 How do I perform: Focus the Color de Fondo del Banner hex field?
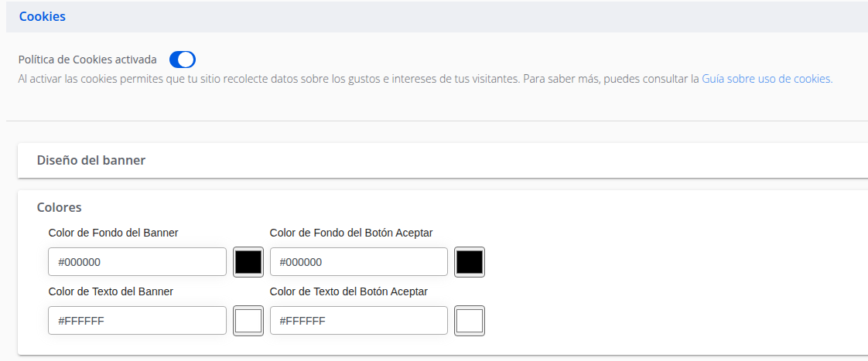(x=137, y=262)
